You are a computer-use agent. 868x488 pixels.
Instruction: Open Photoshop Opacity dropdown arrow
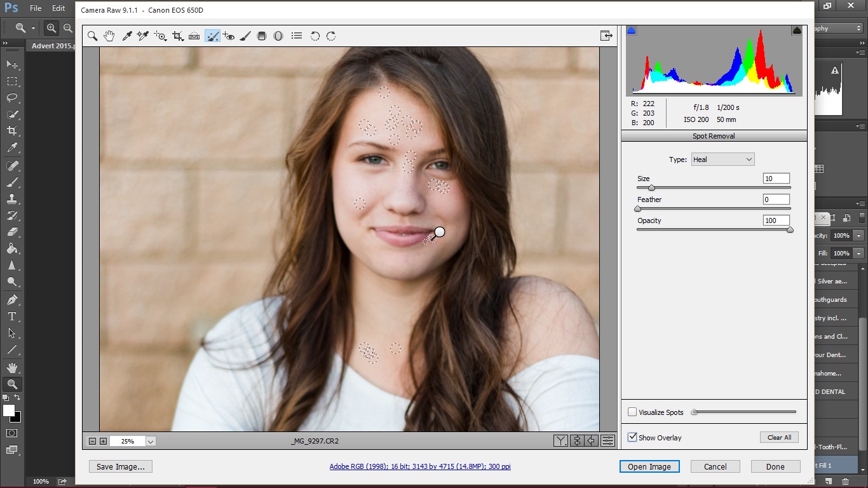click(858, 236)
